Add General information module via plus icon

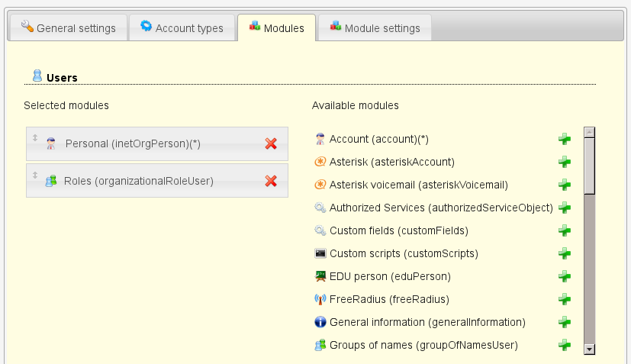(565, 322)
